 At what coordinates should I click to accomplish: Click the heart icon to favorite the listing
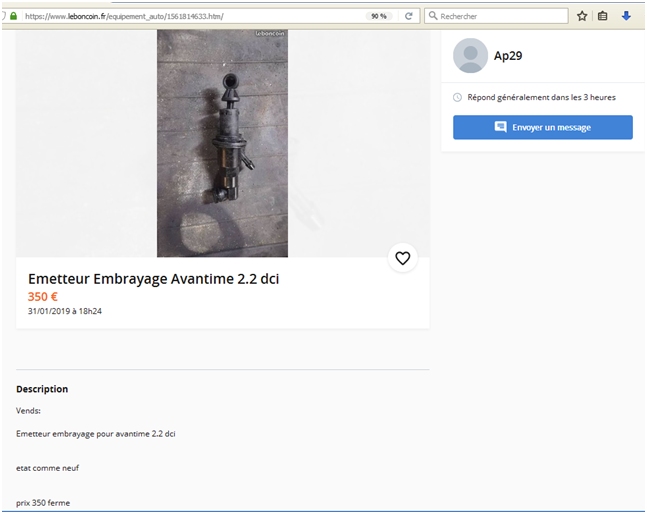tap(402, 258)
